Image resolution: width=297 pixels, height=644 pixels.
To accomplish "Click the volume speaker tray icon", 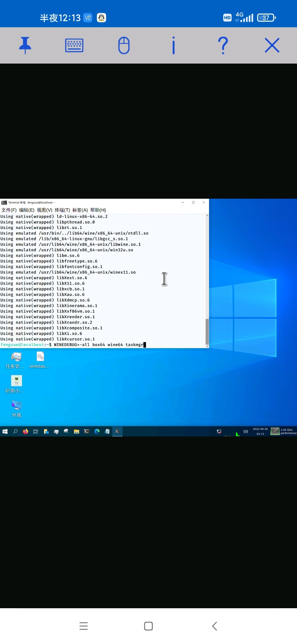I will pos(246,432).
